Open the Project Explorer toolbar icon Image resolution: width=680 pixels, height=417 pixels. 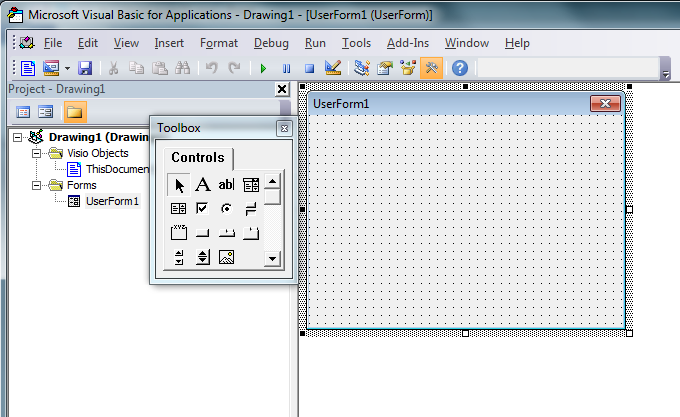362,68
